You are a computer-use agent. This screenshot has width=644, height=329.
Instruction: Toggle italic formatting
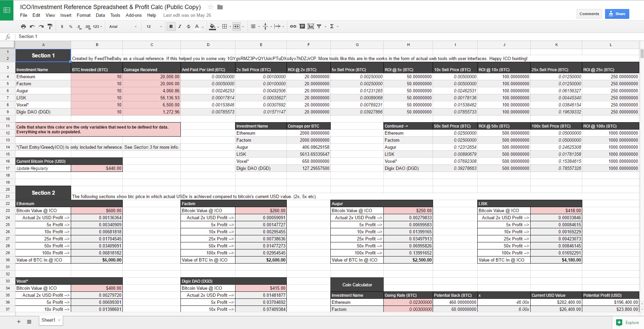point(180,27)
